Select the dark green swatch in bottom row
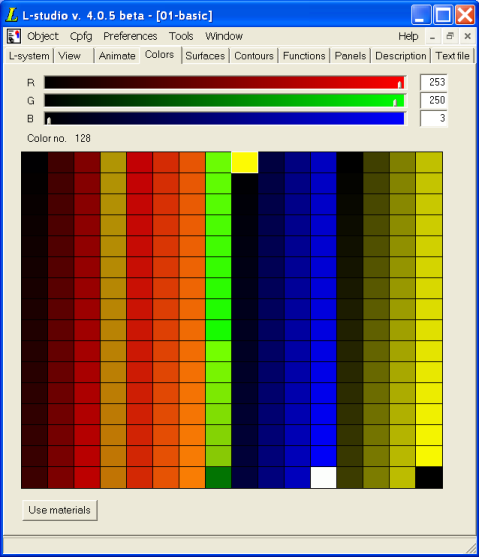The height and width of the screenshot is (557, 479). (218, 478)
